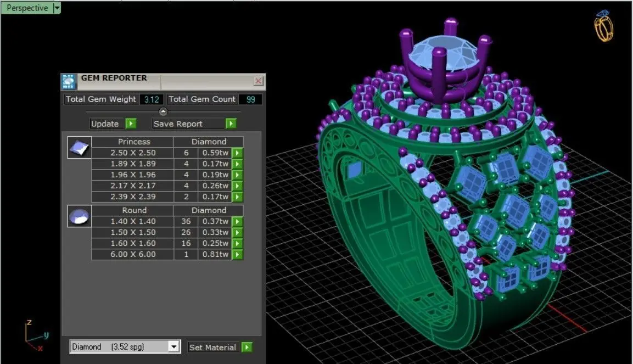The image size is (633, 364).
Task: Click the green arrow next to Save Report
Action: (x=231, y=124)
